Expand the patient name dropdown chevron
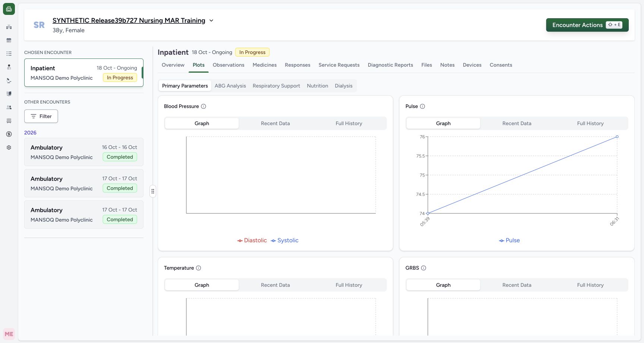Screen dimensions: 644x343 pos(211,20)
